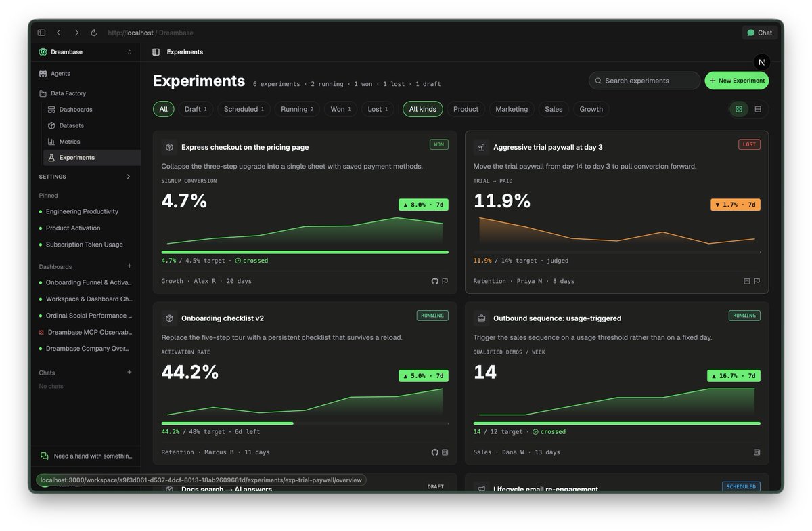Open Outbound sequence: usage-triggered experiment
Viewport: 812px width, 531px height.
tap(558, 318)
